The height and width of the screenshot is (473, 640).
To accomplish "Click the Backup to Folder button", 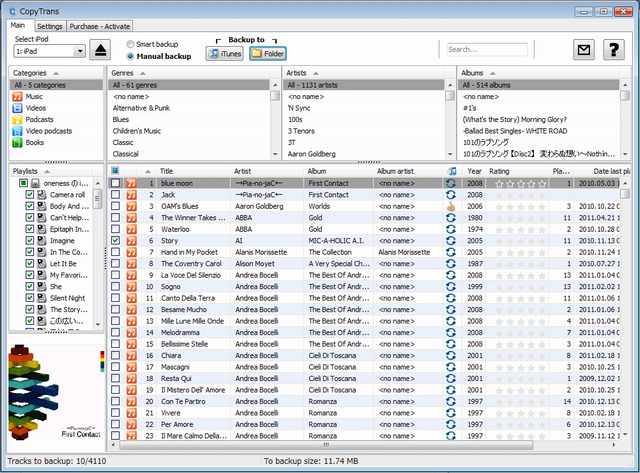I will tap(268, 53).
